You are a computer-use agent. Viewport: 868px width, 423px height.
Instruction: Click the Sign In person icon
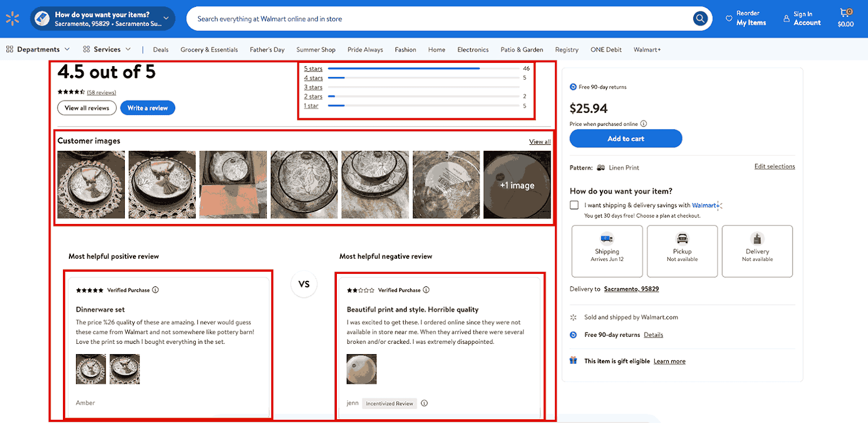click(x=786, y=18)
